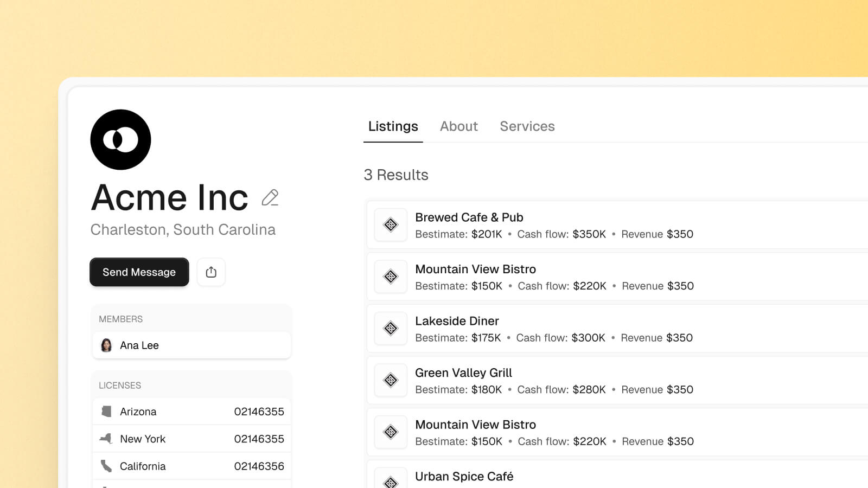
Task: Select the Arizona license name
Action: point(138,412)
